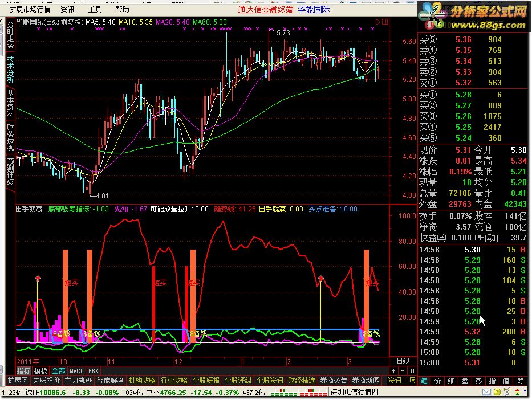532x400 pixels.
Task: Click the red up-arrow signal near October
Action: click(x=38, y=279)
